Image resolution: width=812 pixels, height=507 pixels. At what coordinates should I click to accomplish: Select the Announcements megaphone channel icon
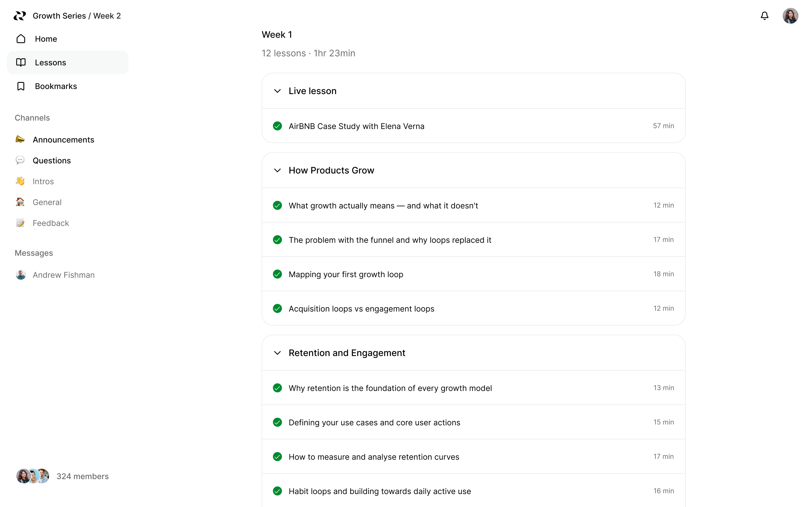[x=20, y=139]
